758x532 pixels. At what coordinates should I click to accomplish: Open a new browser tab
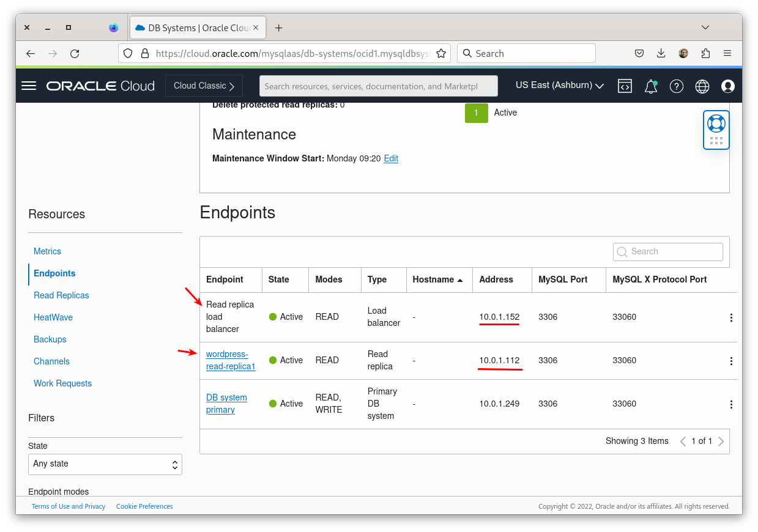pos(279,28)
